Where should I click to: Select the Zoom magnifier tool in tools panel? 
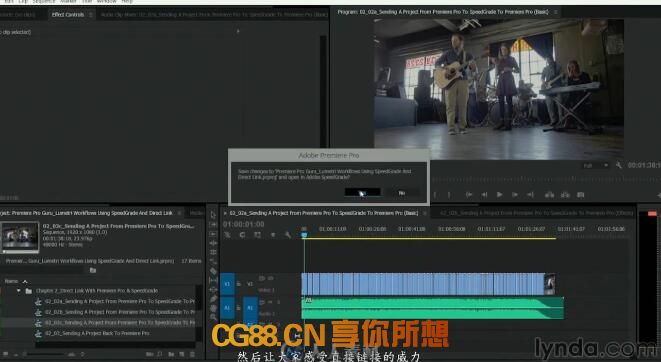[x=213, y=317]
